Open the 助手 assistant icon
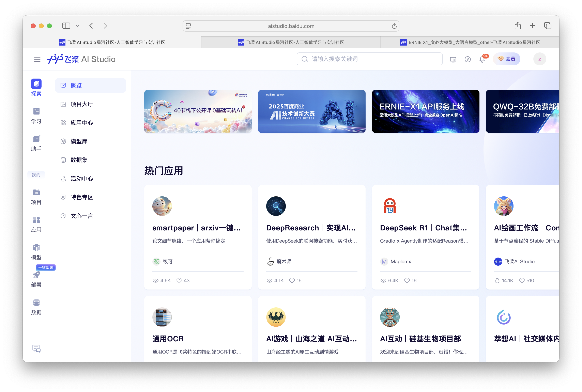The width and height of the screenshot is (582, 392). (36, 139)
